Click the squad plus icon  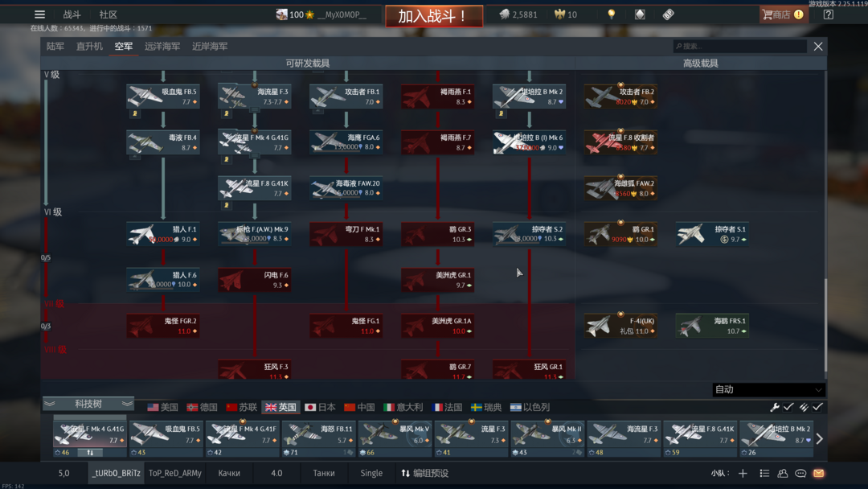coord(743,473)
